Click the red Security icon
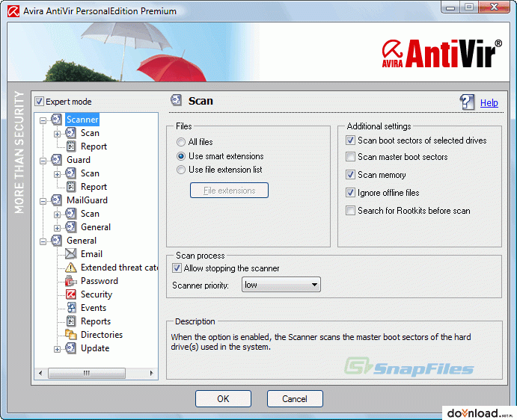 71,294
